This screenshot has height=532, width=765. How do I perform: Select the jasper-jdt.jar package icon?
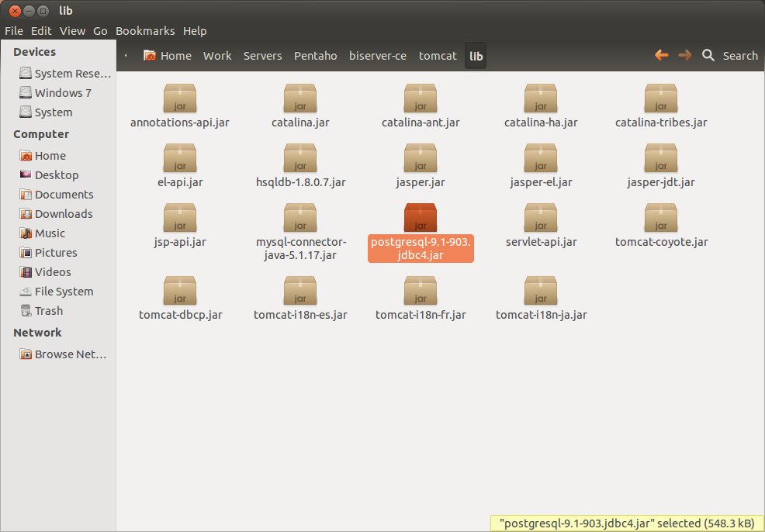point(661,158)
